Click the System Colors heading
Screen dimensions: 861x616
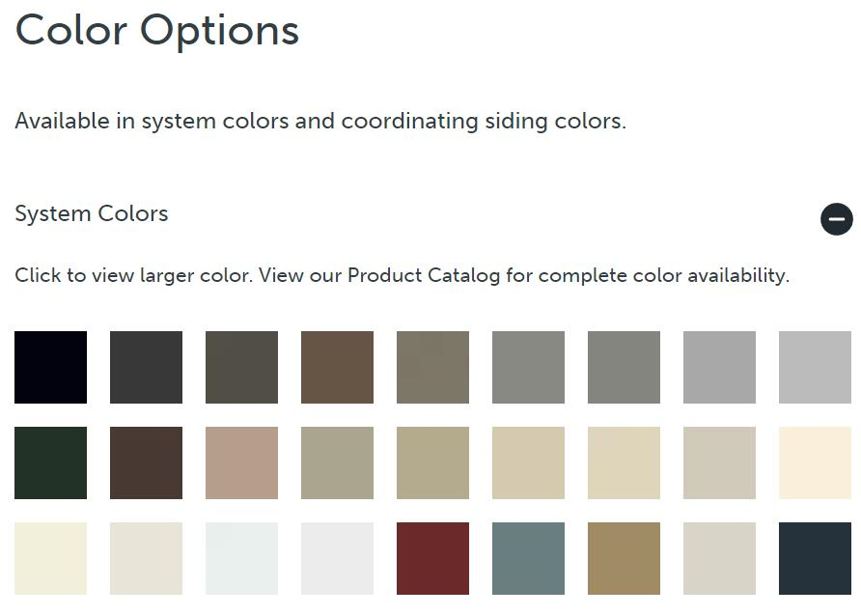tap(92, 213)
